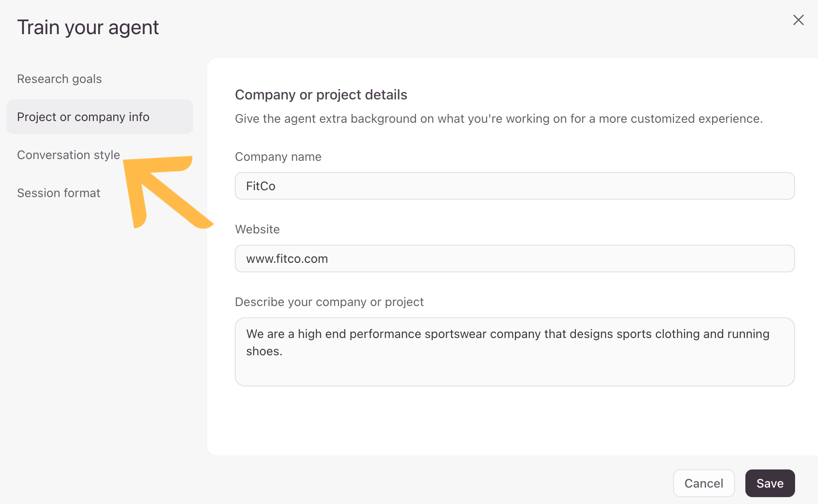Select Project or company info tab
The height and width of the screenshot is (504, 818).
click(100, 117)
